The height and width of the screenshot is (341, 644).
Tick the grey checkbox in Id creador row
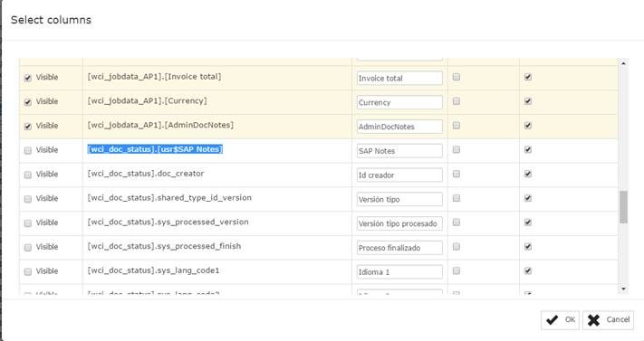[x=457, y=174]
